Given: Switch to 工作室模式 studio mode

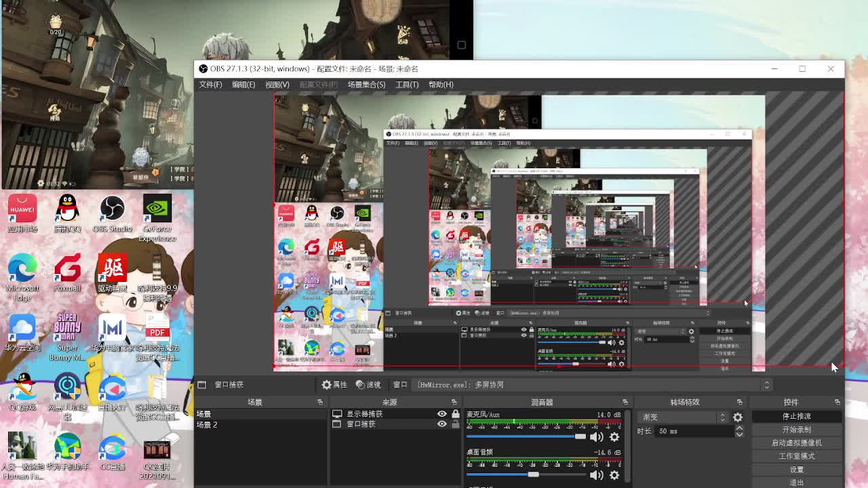Looking at the screenshot, I should (797, 456).
